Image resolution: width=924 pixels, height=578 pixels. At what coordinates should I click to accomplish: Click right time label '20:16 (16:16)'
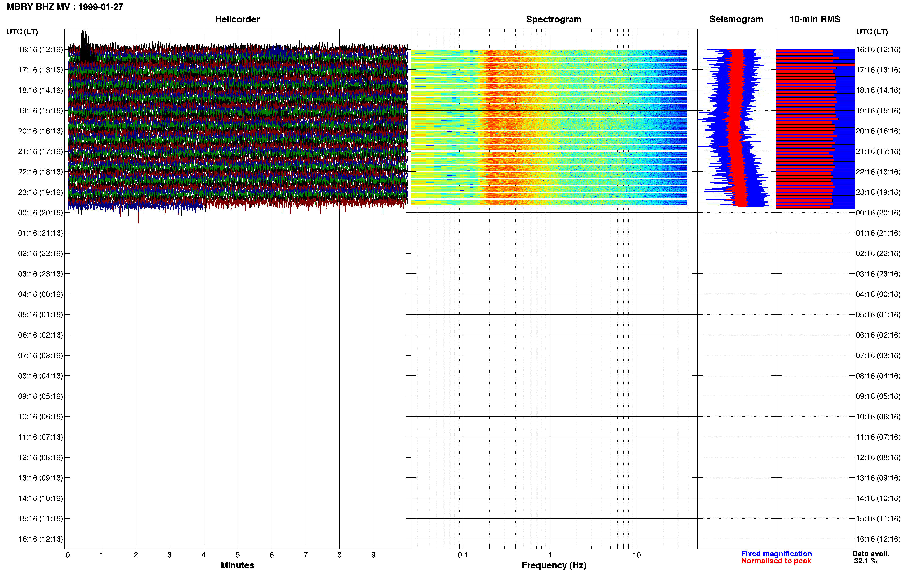(878, 131)
